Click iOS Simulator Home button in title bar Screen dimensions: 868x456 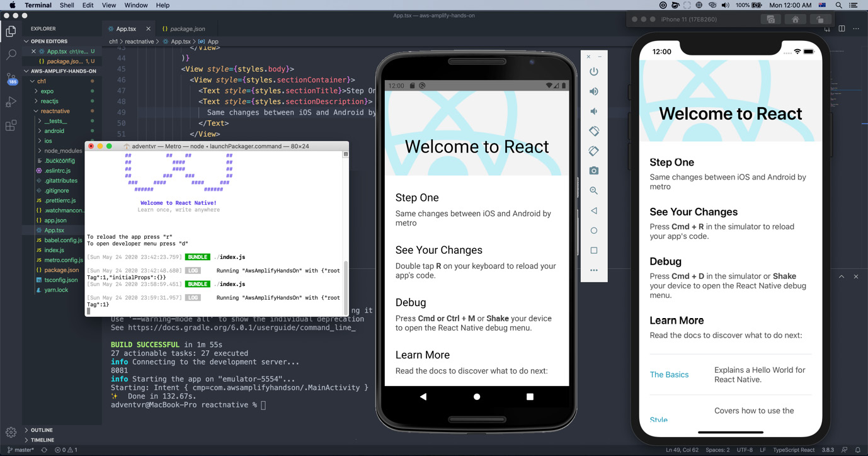click(x=795, y=20)
